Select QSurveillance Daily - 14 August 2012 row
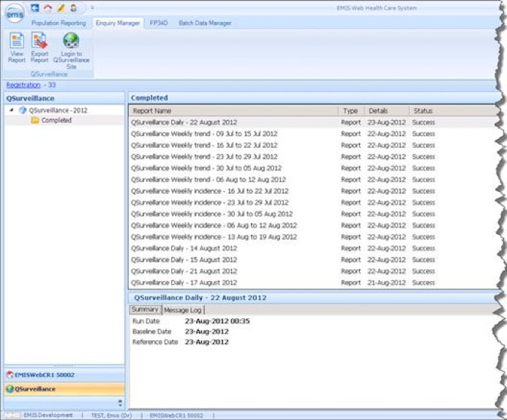 click(313, 248)
